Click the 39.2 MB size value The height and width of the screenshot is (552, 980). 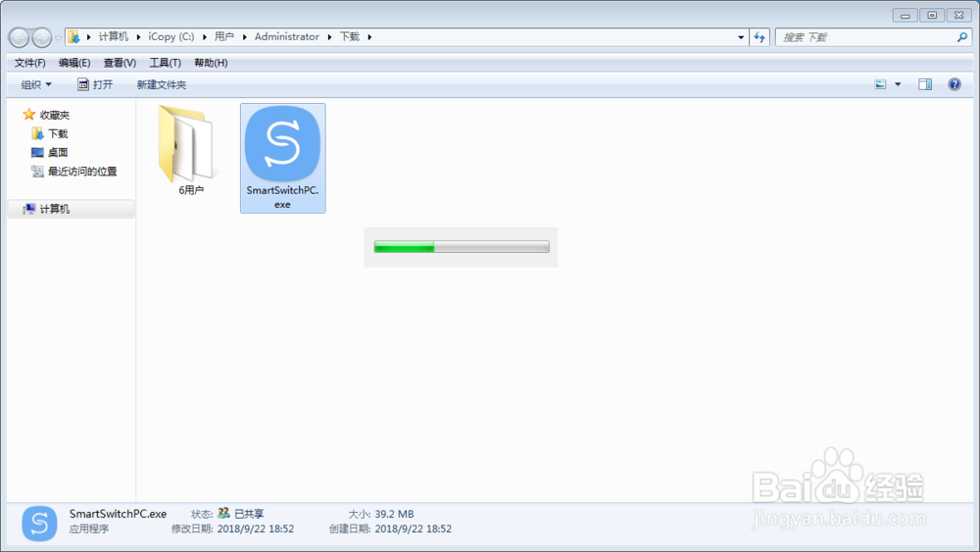[394, 514]
